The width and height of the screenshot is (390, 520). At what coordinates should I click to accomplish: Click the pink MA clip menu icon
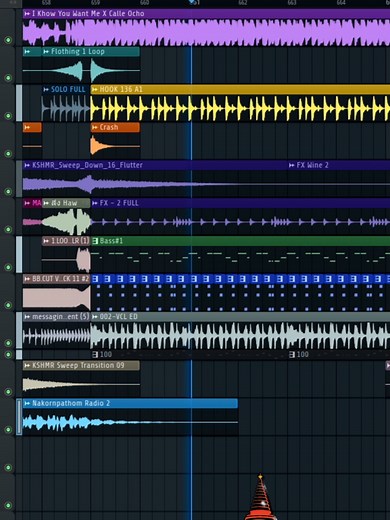point(27,203)
